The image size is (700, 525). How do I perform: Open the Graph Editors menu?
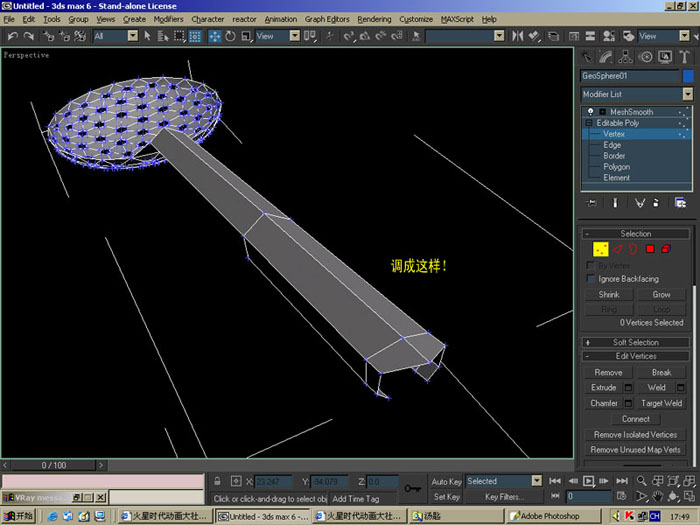click(327, 19)
